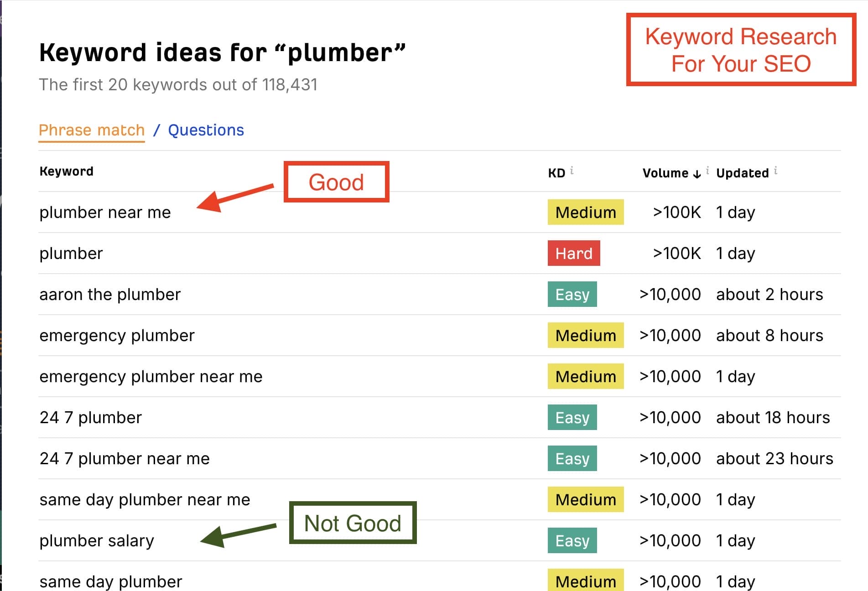Click the "Keyword Research For Your SEO" box
Viewport: 868px width, 591px height.
tap(741, 50)
